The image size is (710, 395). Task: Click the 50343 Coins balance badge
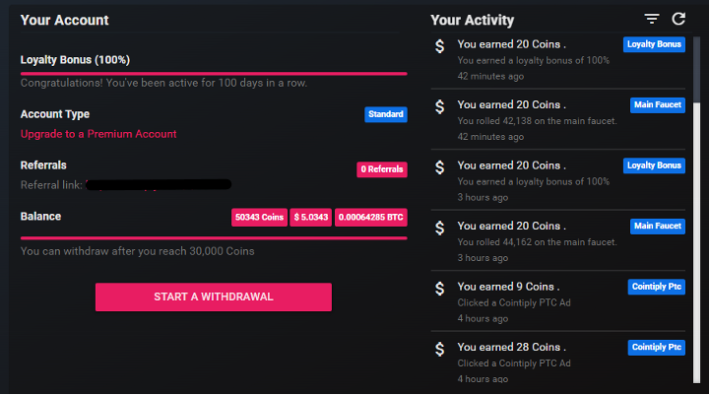(259, 217)
